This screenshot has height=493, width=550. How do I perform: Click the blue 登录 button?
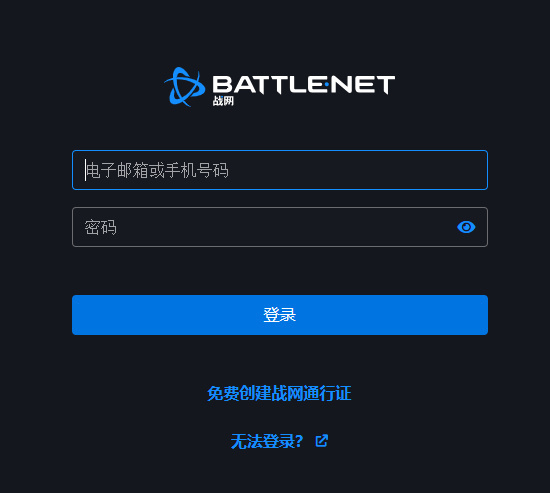click(x=280, y=315)
